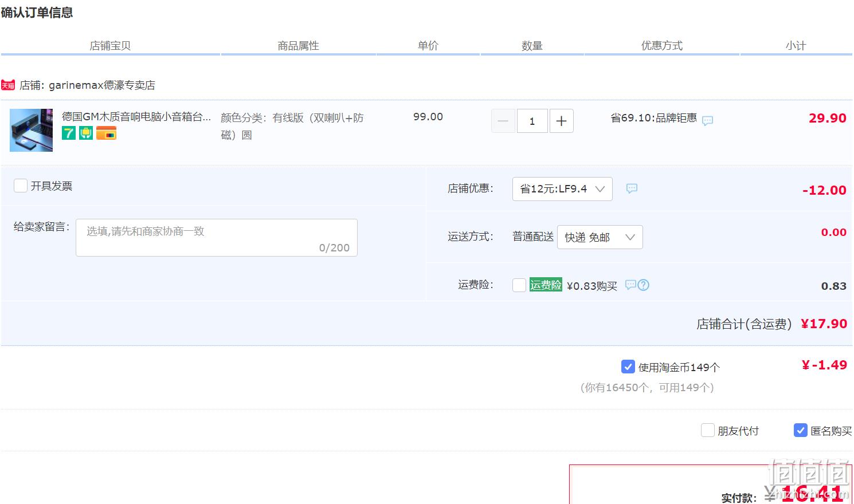This screenshot has width=854, height=504.
Task: Click the 店铺宝贝 column header
Action: 110,46
